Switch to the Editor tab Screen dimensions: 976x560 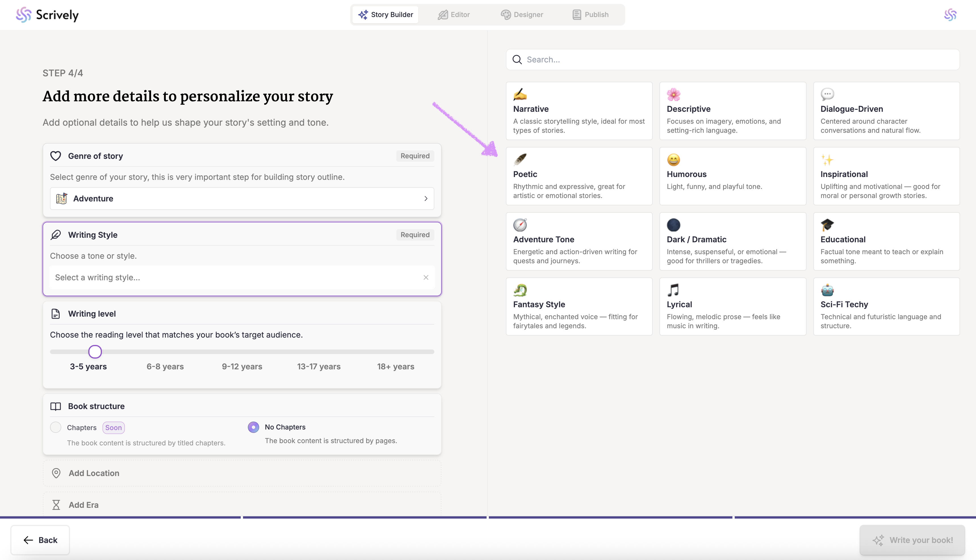(x=454, y=15)
